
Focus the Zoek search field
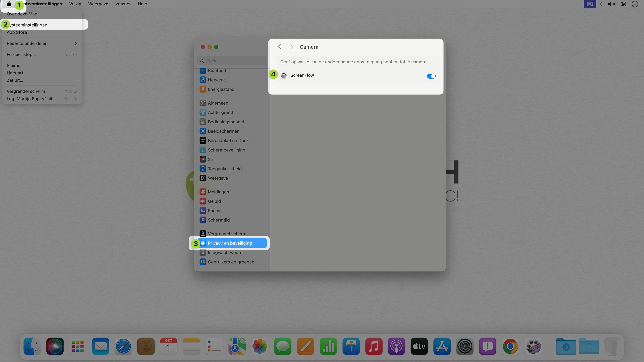(x=232, y=61)
